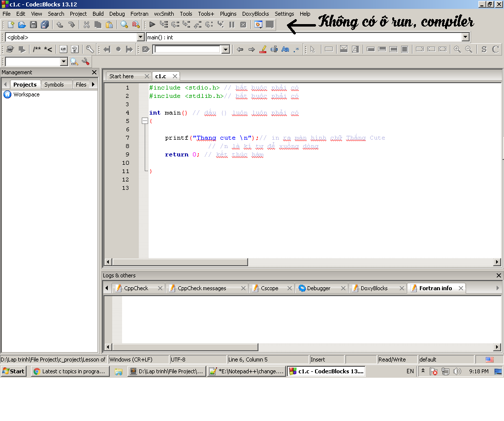Viewport: 504px width, 421px height.
Task: Click the zoom out magnifier icon
Action: point(469,49)
